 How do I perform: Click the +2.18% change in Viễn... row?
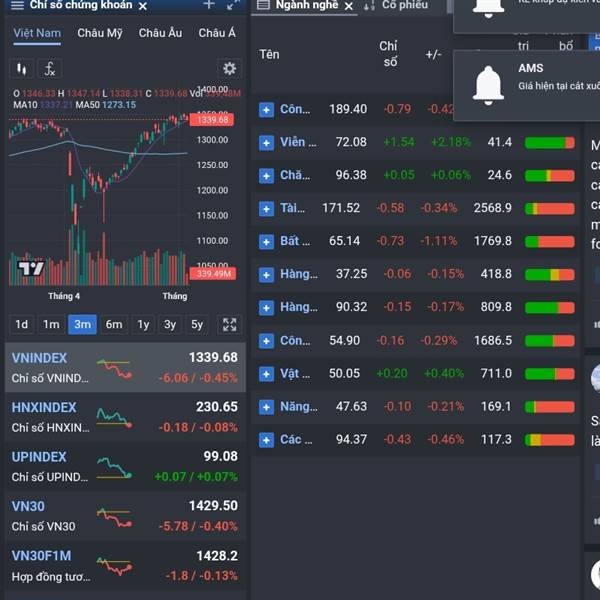451,142
